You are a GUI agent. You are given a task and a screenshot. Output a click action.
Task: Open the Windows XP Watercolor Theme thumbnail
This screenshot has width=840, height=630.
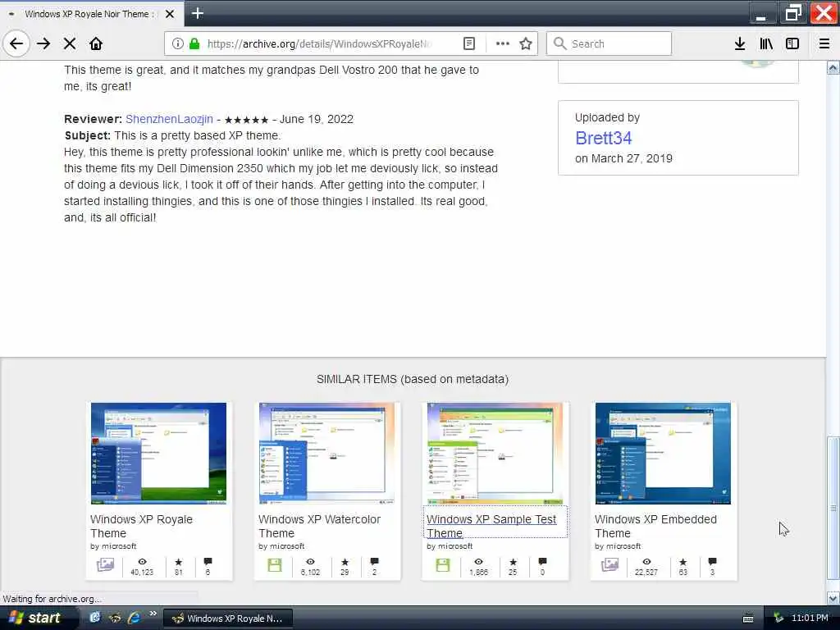(x=326, y=453)
